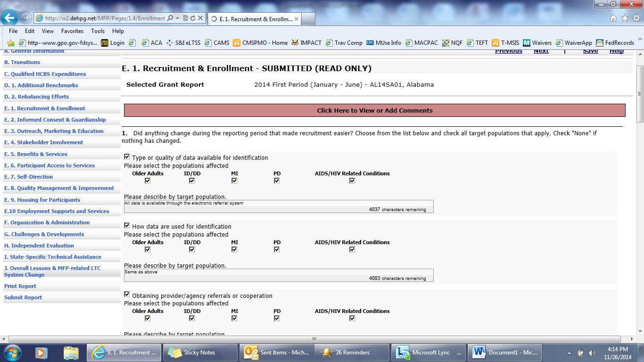Click 'Click Here to View or Add Comments' bar
The height and width of the screenshot is (362, 644).
pyautogui.click(x=374, y=110)
